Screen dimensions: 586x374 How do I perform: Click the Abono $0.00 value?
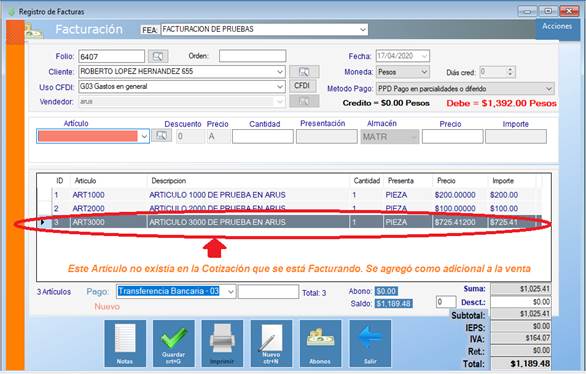(x=386, y=291)
